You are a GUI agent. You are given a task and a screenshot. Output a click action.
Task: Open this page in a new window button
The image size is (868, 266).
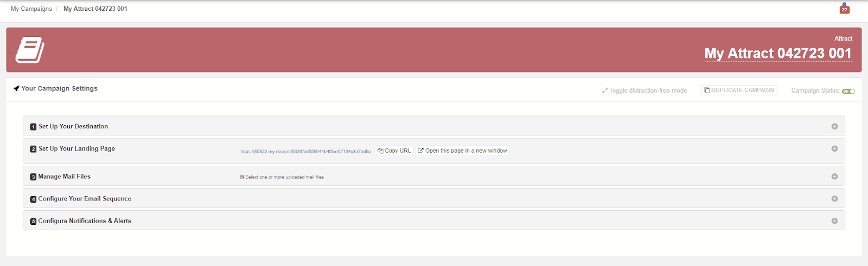462,151
